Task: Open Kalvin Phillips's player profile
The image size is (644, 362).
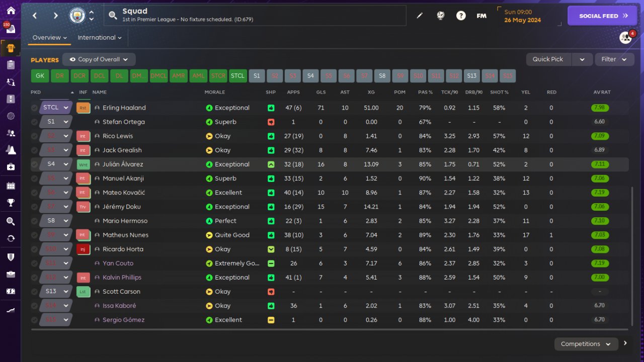Action: (122, 278)
